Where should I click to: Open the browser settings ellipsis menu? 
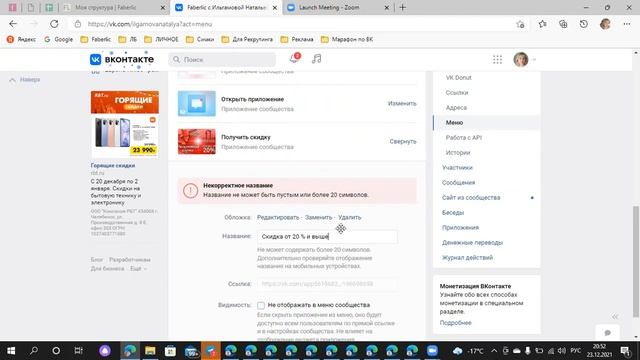coord(627,24)
